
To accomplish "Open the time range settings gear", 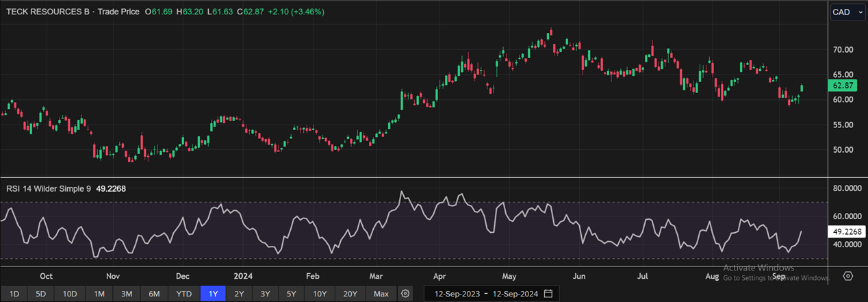I will pos(405,294).
